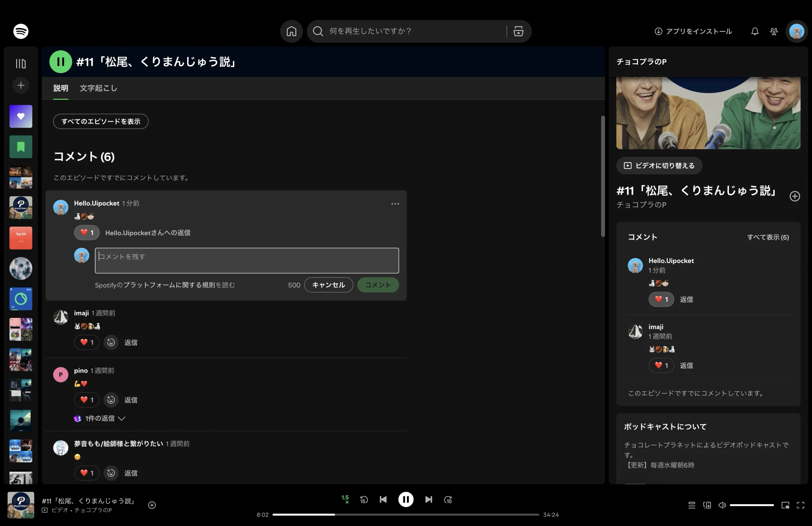Image resolution: width=812 pixels, height=526 pixels.
Task: Select the 説明 tab
Action: pos(61,88)
